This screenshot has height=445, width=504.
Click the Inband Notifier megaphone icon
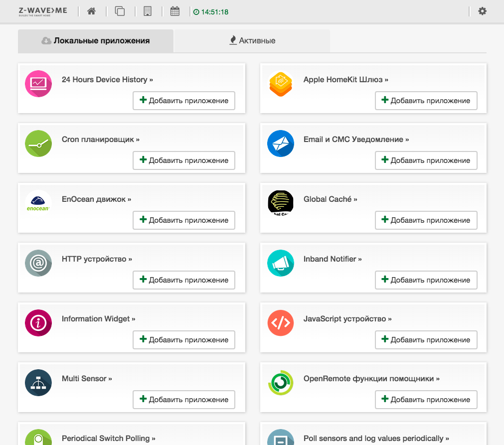pyautogui.click(x=281, y=263)
